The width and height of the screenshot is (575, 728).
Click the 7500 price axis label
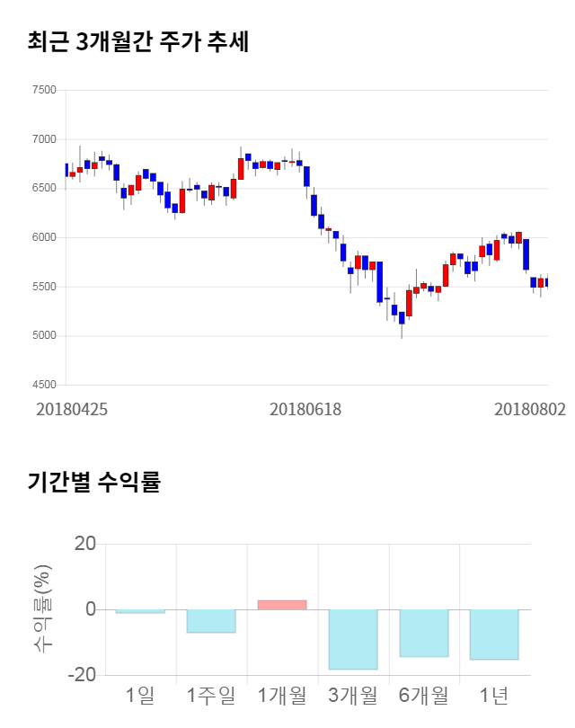click(43, 91)
